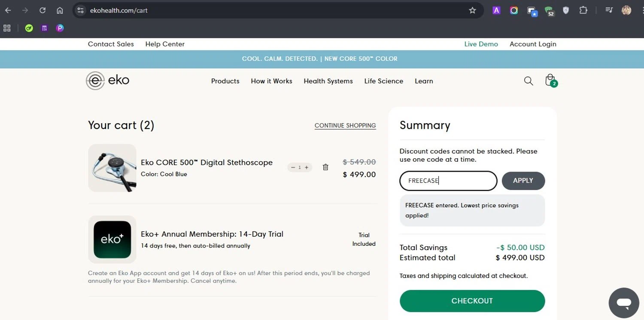Open the How it Works menu
644x320 pixels.
(x=271, y=81)
